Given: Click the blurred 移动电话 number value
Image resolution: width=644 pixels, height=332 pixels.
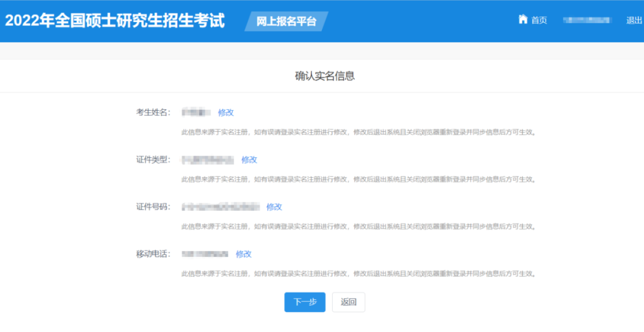Looking at the screenshot, I should pos(205,254).
